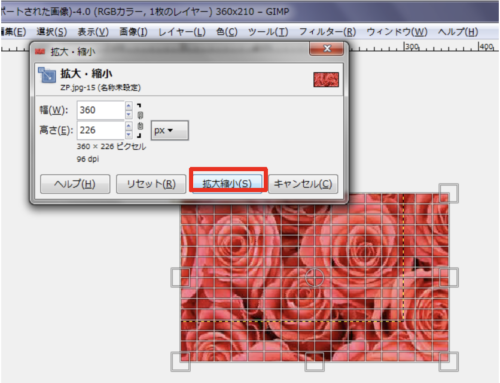Click the 幅(W) width input field
This screenshot has width=500, height=383.
tap(101, 110)
